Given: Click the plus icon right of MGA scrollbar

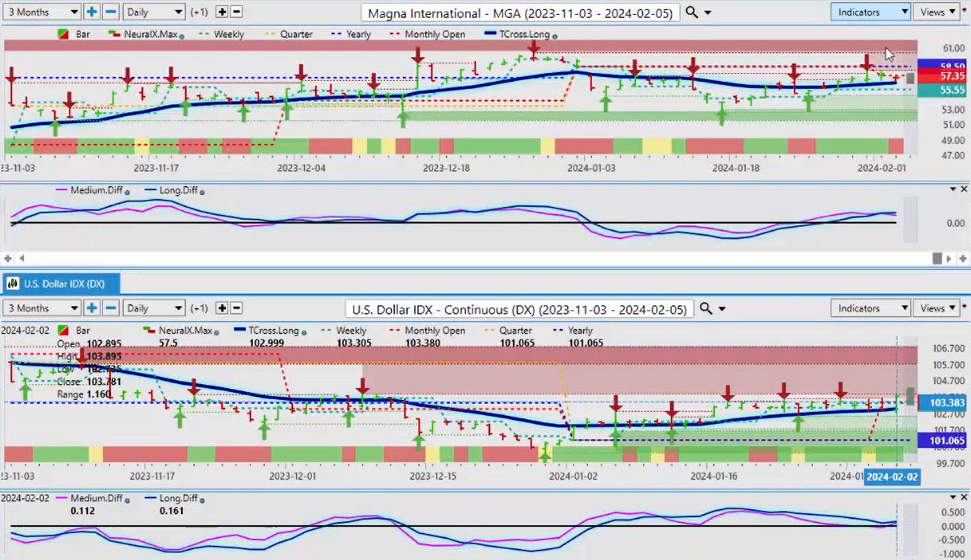Looking at the screenshot, I should click(x=963, y=258).
